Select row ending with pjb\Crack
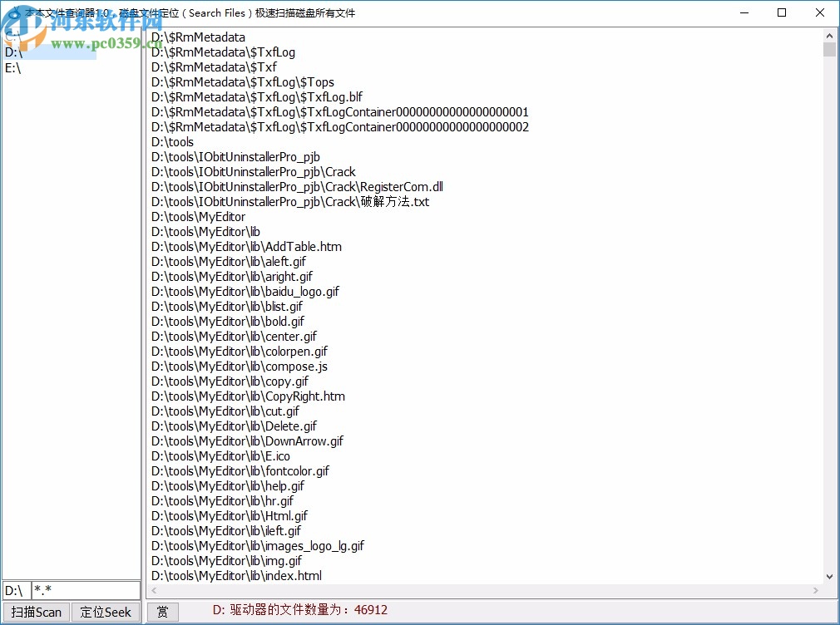The width and height of the screenshot is (840, 625). pos(254,172)
